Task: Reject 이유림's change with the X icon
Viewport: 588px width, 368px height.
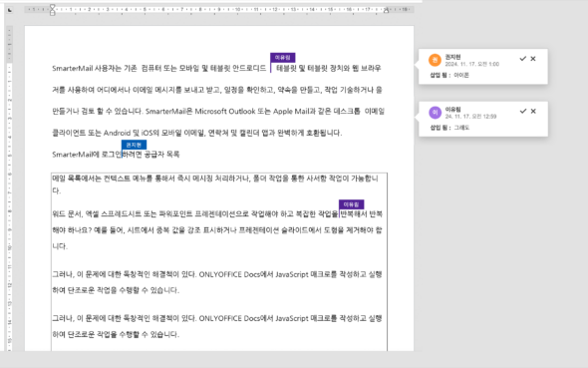Action: click(533, 111)
